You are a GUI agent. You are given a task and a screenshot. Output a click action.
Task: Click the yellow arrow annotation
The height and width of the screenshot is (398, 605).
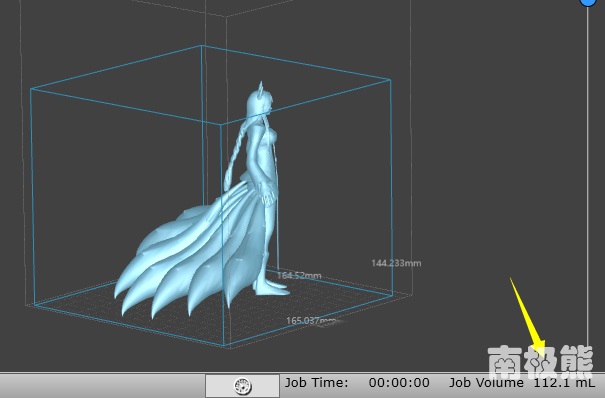pos(529,317)
